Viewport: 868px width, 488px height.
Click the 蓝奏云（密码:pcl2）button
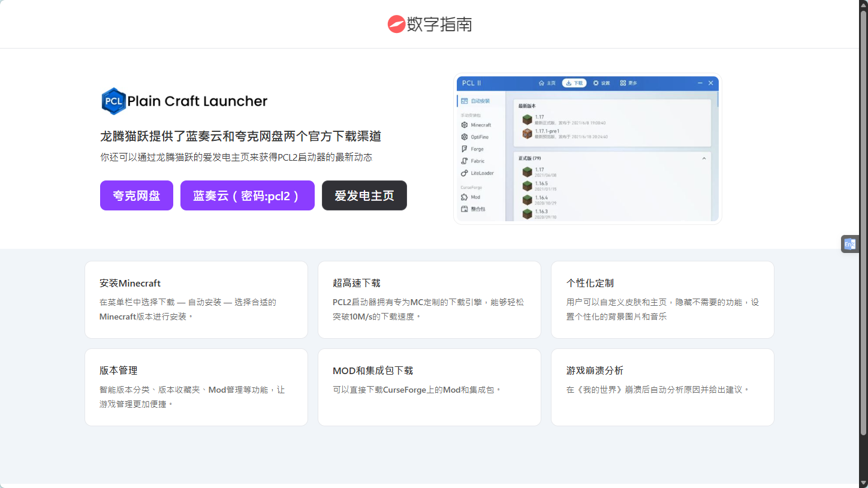(x=248, y=195)
